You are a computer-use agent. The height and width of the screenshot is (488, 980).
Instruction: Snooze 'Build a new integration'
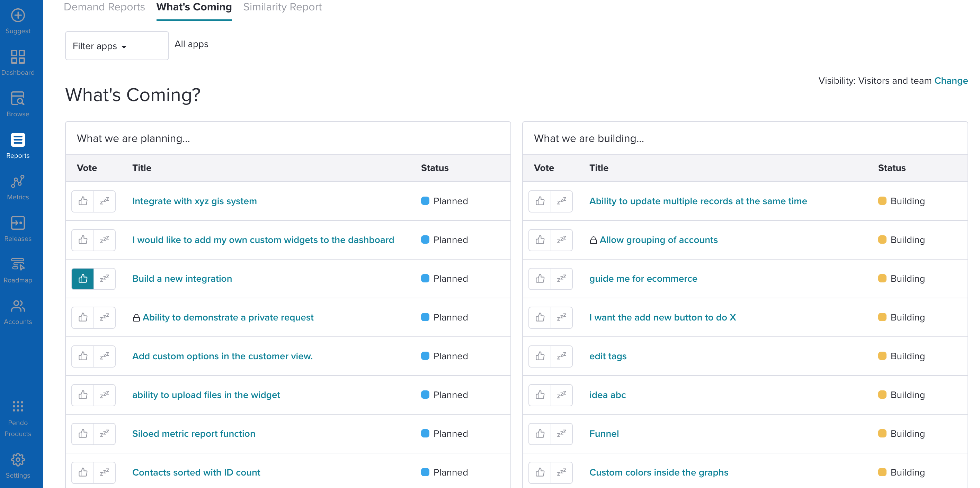click(105, 279)
